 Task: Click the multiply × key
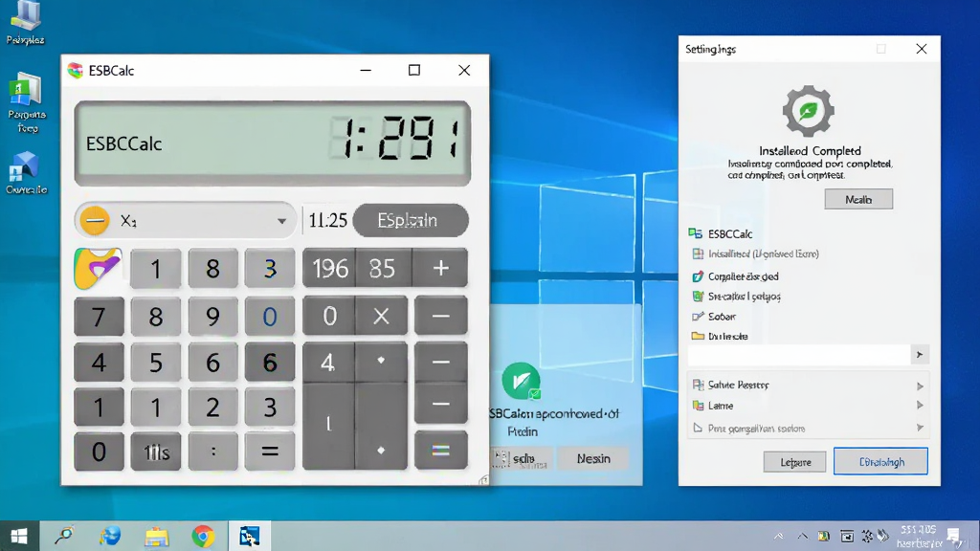tap(381, 316)
